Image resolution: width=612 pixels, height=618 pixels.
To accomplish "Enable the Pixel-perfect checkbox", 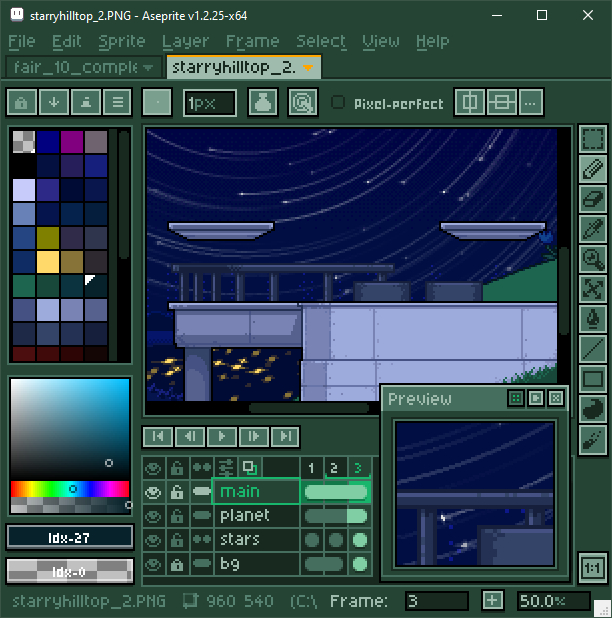I will pyautogui.click(x=338, y=103).
